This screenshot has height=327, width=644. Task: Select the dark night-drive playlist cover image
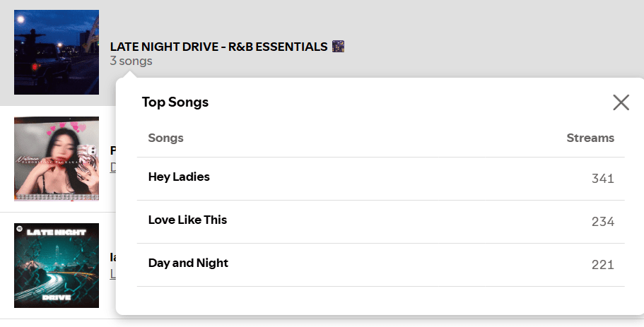57,52
